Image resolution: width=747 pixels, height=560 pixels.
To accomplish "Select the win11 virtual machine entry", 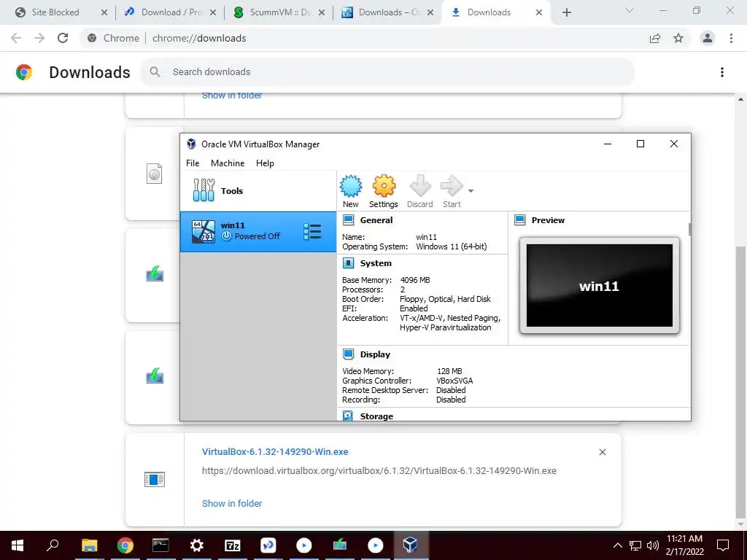I will [x=258, y=231].
